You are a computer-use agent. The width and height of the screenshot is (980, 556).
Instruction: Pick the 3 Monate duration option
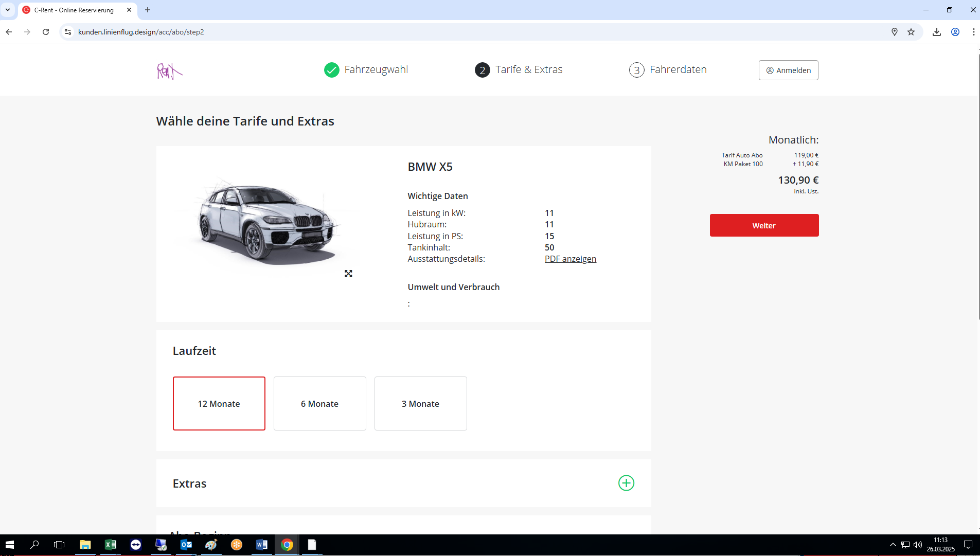(x=420, y=403)
